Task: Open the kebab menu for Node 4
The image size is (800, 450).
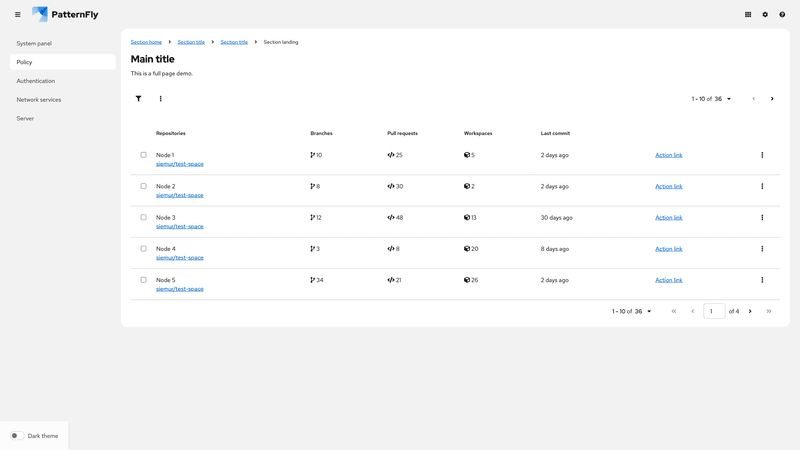Action: (x=762, y=249)
